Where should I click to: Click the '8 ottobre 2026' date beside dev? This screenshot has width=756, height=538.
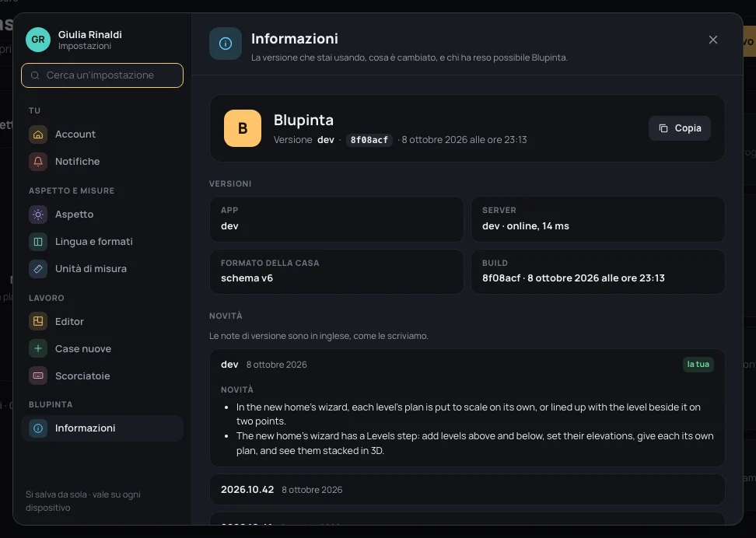(277, 365)
